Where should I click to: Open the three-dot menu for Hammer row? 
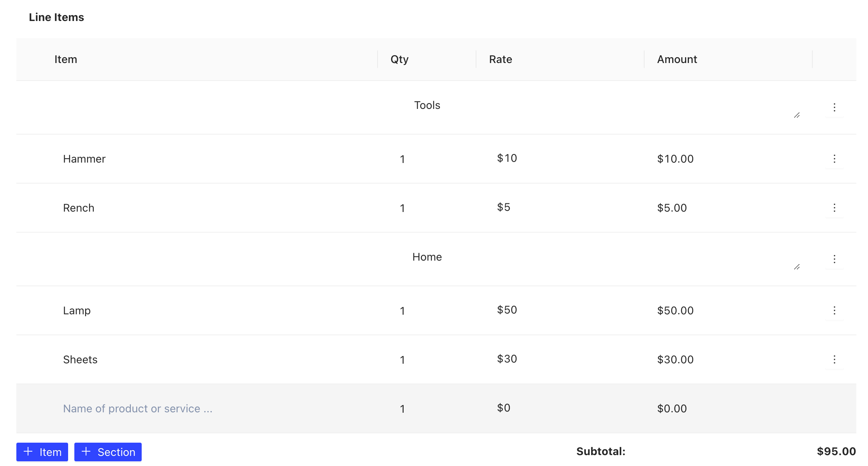834,159
